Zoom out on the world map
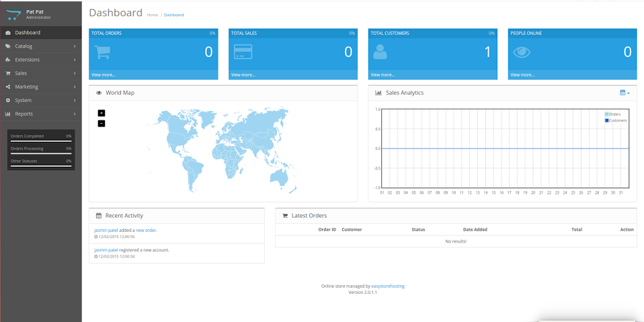 click(x=102, y=123)
